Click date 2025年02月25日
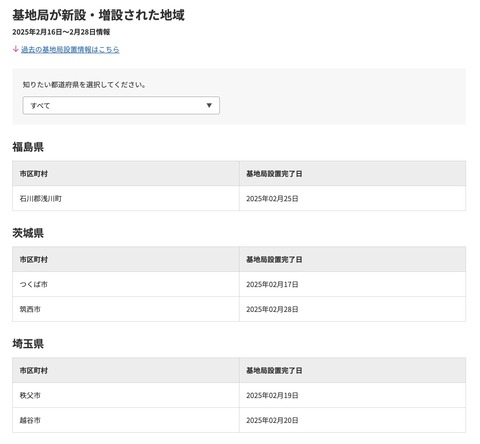The height and width of the screenshot is (444, 480). tap(272, 199)
